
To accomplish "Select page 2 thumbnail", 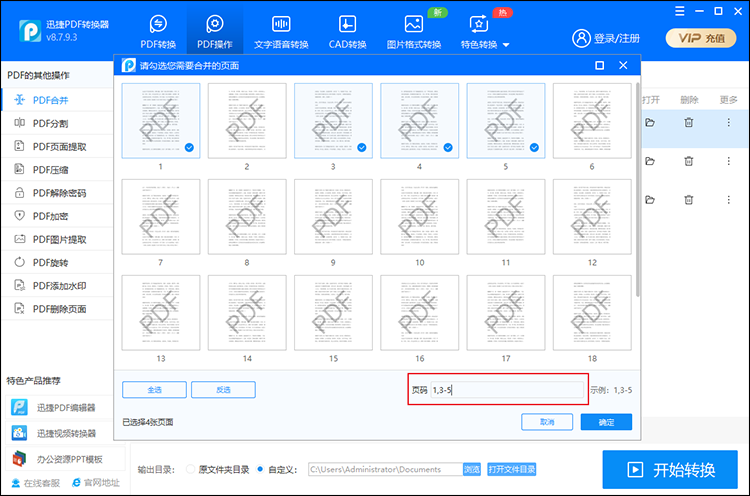I will click(247, 121).
